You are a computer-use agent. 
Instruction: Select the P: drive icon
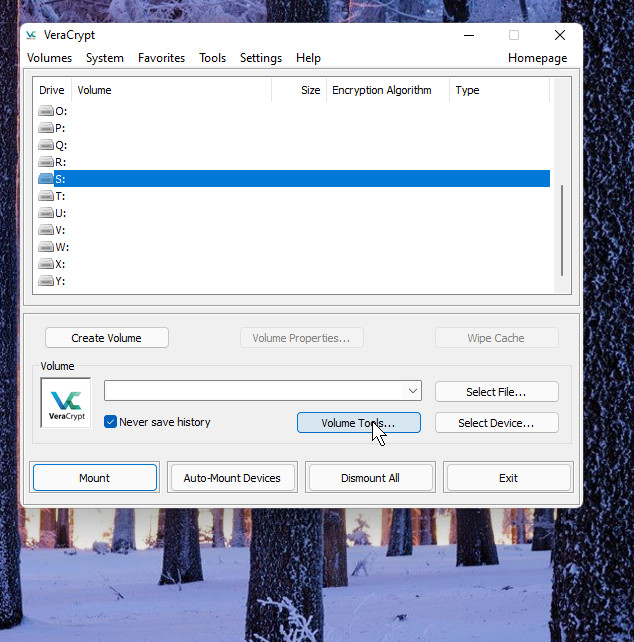[x=46, y=128]
